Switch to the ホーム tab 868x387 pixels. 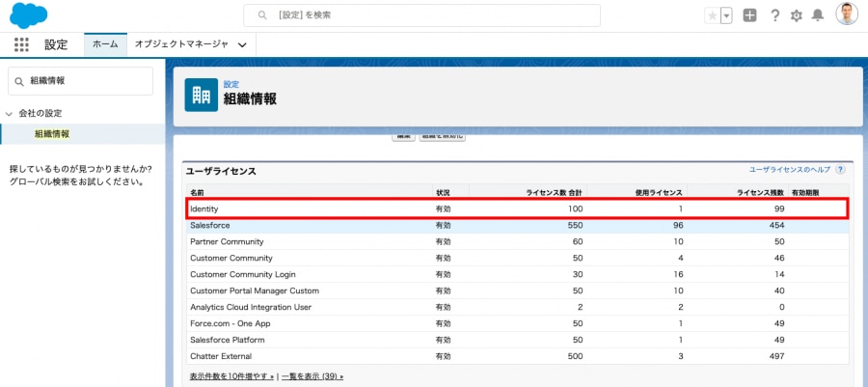click(105, 44)
